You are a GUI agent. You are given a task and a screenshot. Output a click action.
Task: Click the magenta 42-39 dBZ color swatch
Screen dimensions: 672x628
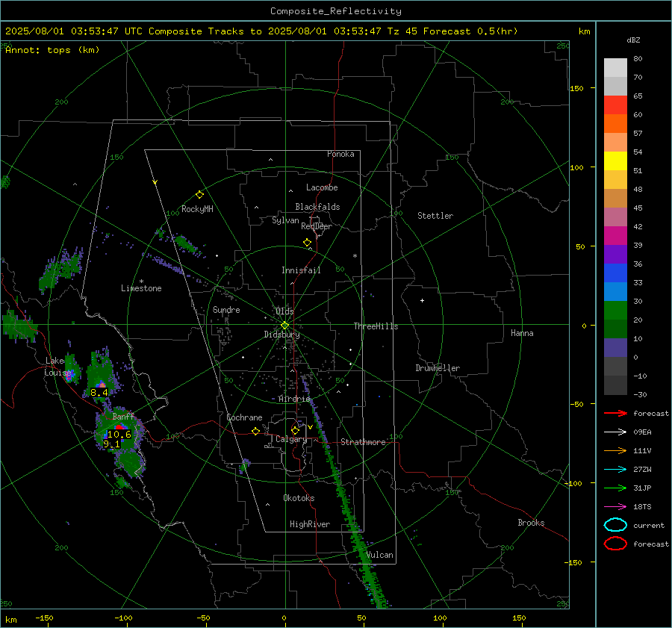tap(615, 235)
